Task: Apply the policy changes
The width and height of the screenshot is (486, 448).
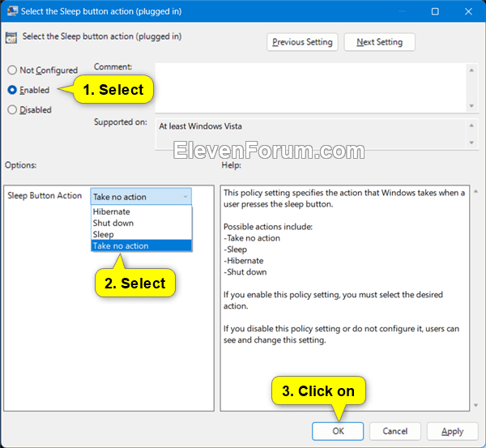Action: 452,431
